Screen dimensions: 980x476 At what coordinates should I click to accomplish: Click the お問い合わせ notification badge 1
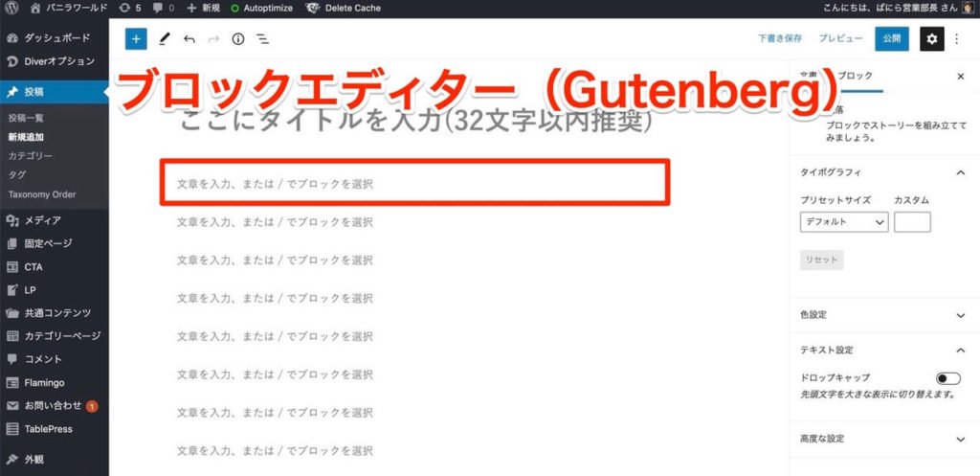92,407
